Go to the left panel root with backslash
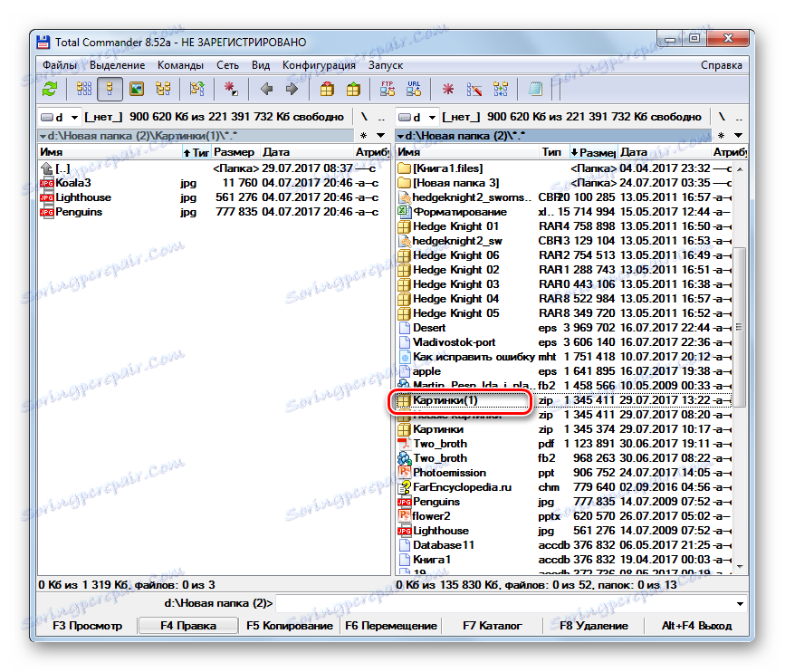 pos(364,117)
